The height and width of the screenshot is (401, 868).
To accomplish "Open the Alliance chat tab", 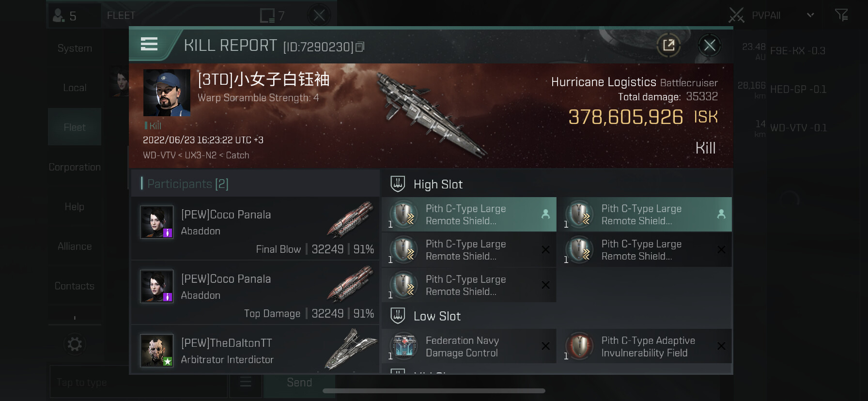I will pos(75,247).
